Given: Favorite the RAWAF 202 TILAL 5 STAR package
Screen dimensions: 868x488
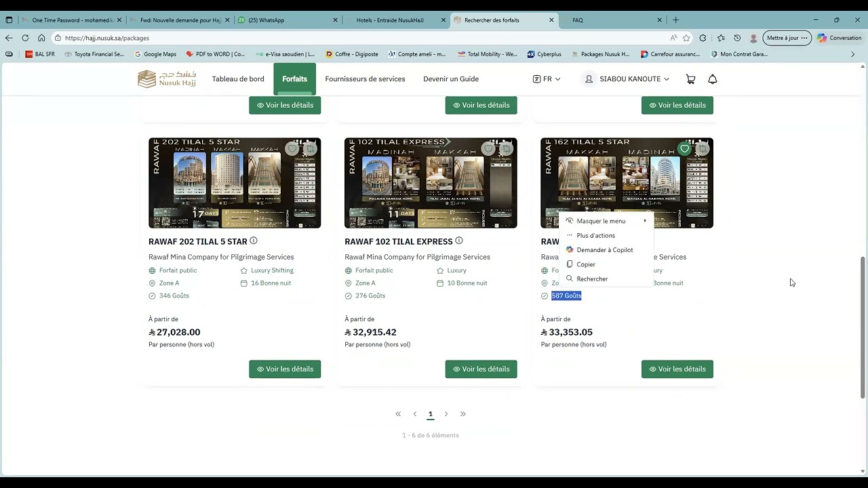Looking at the screenshot, I should (292, 149).
